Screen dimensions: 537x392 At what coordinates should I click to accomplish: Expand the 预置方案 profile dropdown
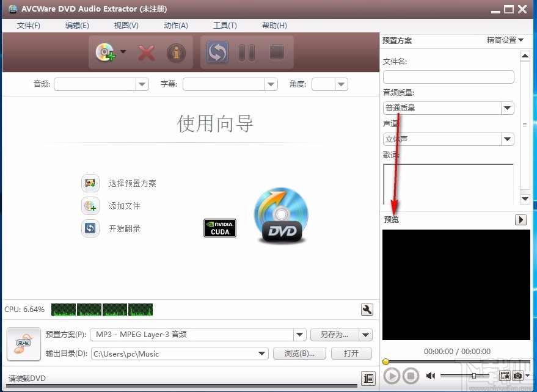click(299, 335)
